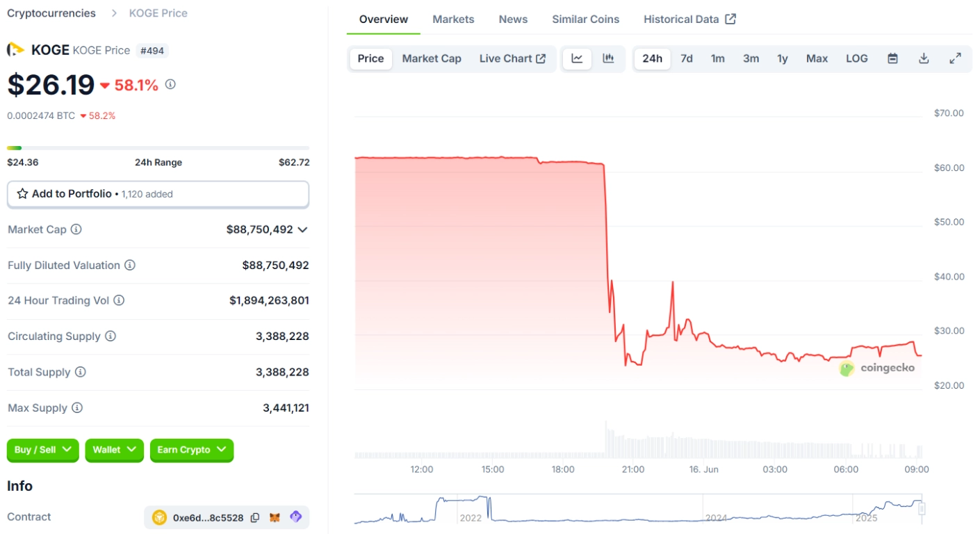Click Add to Portfolio button
Screen dimensions: 980x534
[158, 194]
